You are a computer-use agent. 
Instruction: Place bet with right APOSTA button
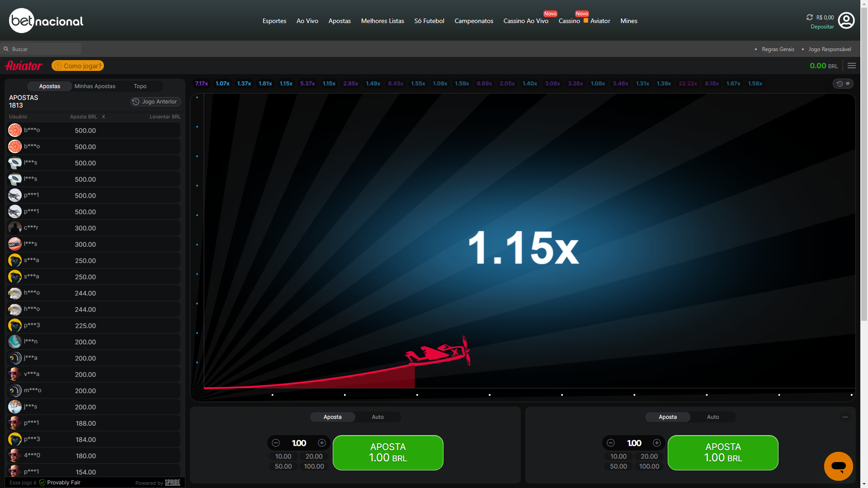pyautogui.click(x=723, y=453)
